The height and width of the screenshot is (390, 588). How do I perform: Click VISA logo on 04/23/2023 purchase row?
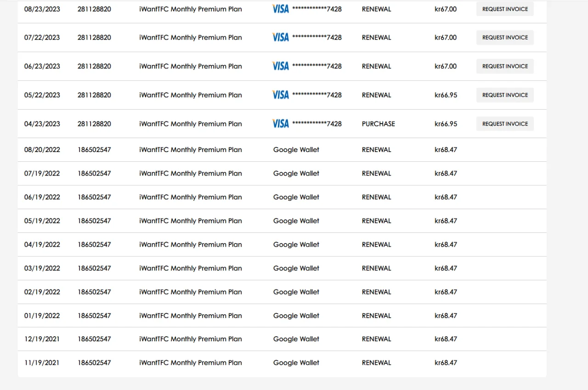(281, 124)
